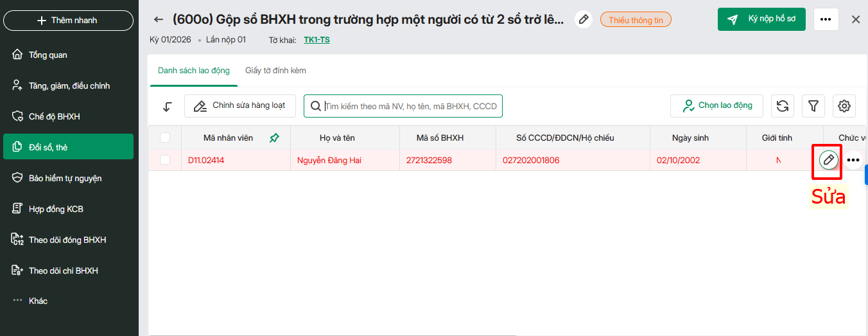Viewport: 868px width, 336px height.
Task: Click the back arrow icon
Action: [x=159, y=20]
